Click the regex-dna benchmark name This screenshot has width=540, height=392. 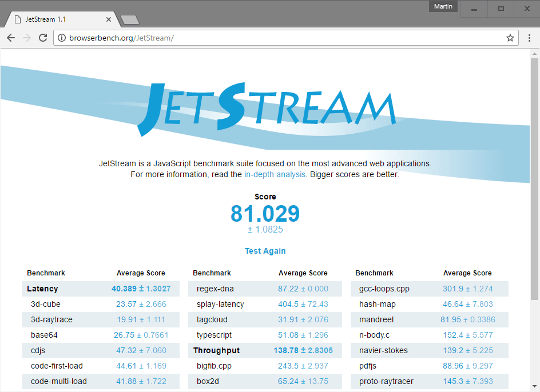[x=215, y=289]
